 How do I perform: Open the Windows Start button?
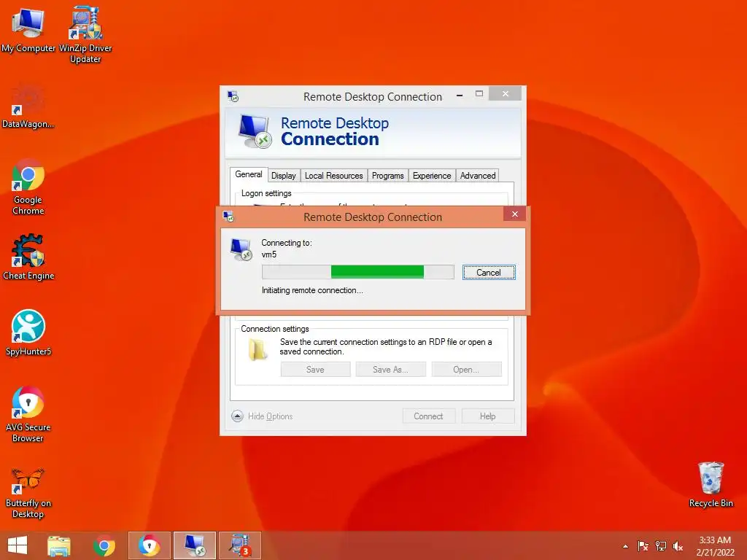tap(18, 545)
